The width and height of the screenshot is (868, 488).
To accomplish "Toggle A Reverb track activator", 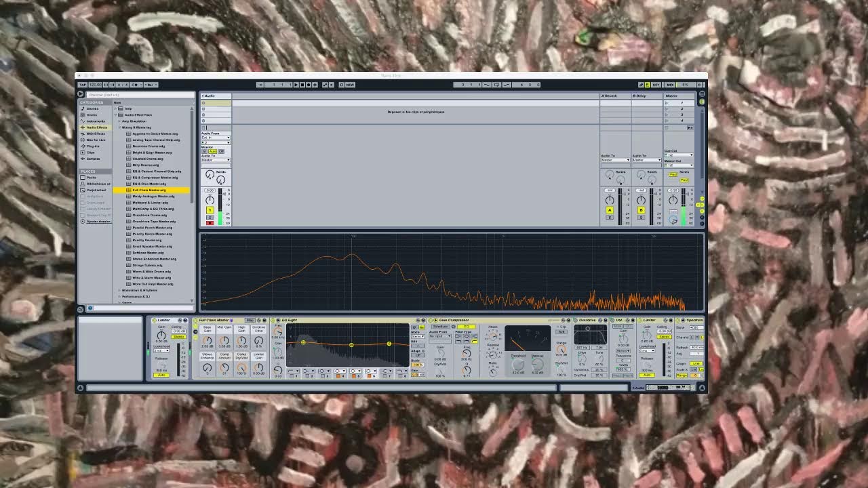I will coord(610,210).
